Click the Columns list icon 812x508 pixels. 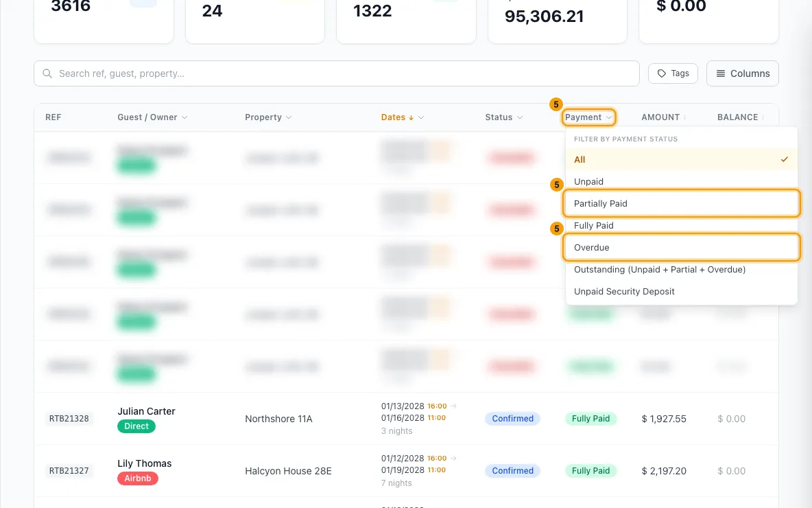(720, 73)
